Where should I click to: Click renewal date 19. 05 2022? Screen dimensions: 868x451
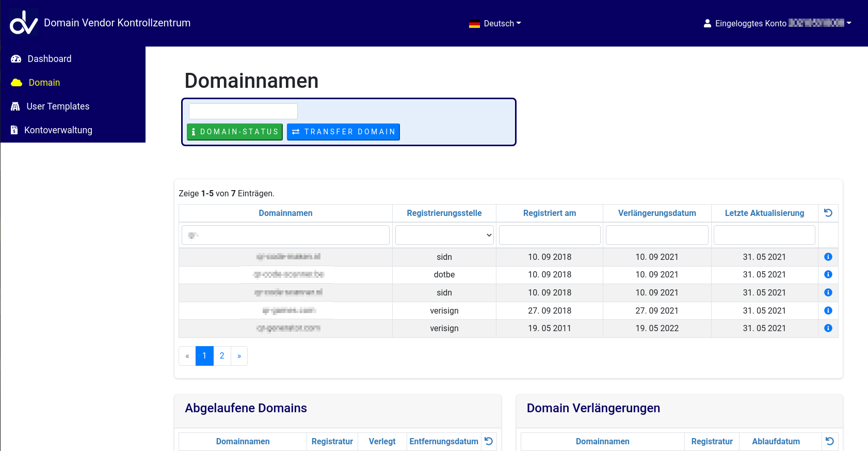point(657,329)
